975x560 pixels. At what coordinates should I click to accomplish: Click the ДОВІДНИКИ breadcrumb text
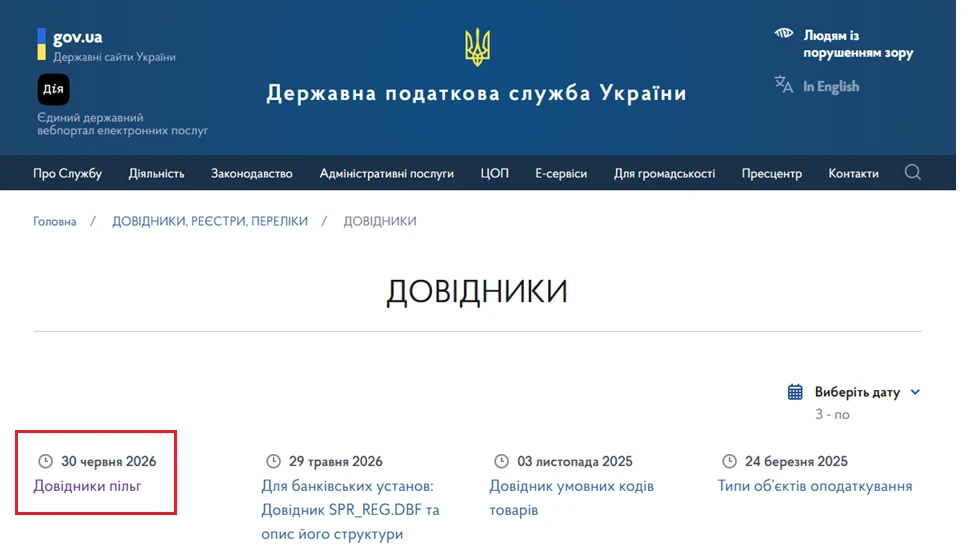click(380, 221)
